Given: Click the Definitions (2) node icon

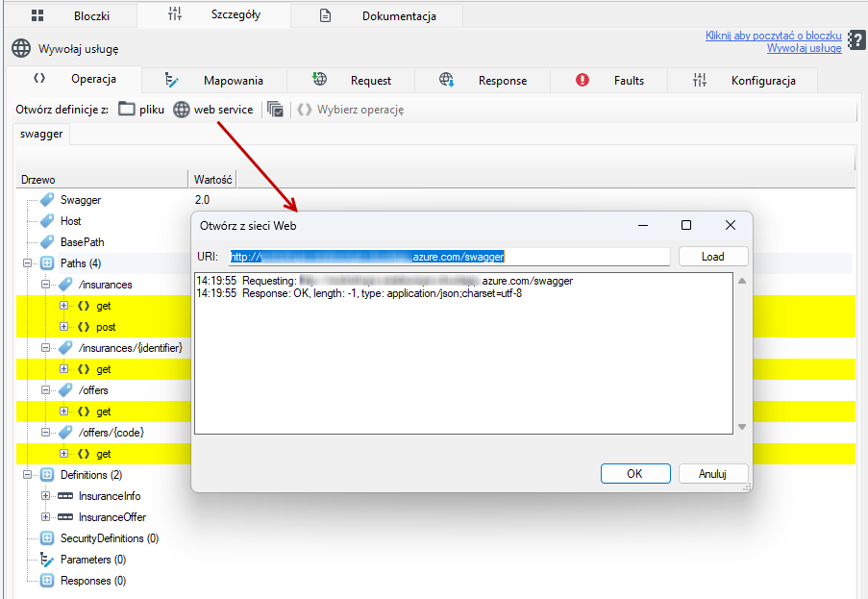Looking at the screenshot, I should tap(48, 474).
